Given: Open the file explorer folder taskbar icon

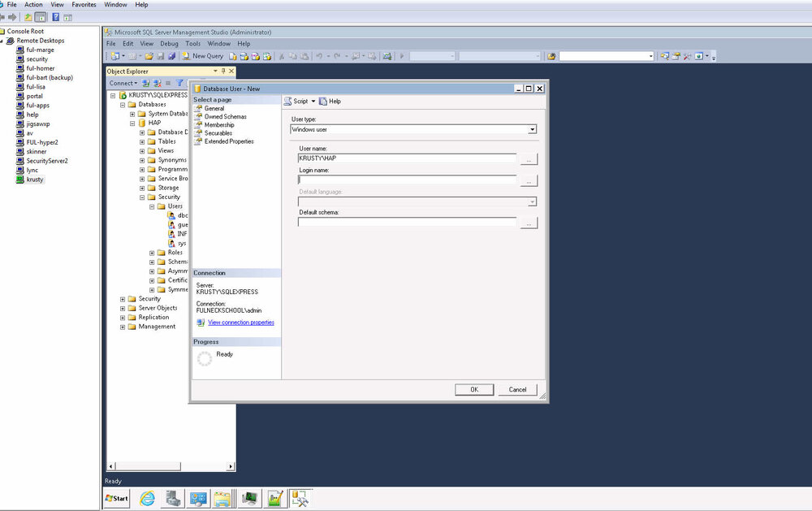Looking at the screenshot, I should click(x=222, y=499).
